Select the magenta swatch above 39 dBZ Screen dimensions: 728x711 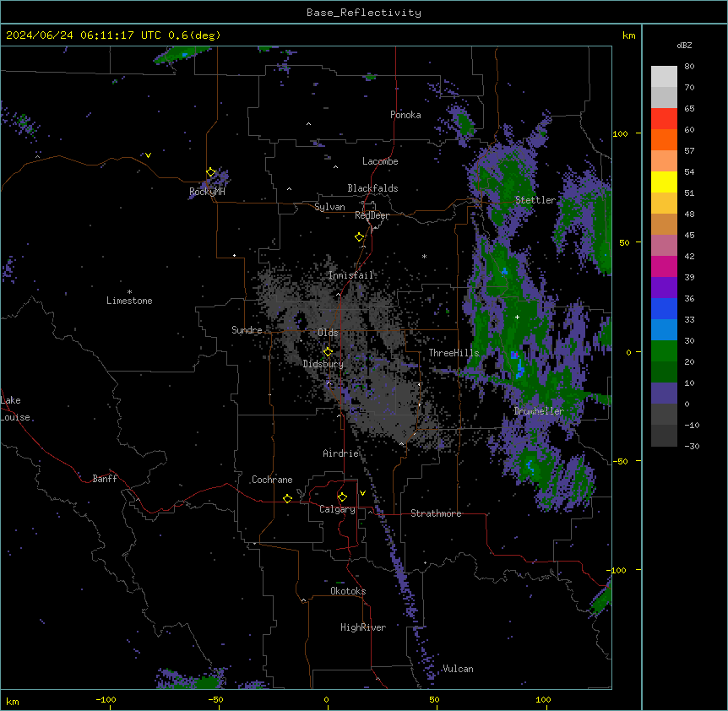pyautogui.click(x=664, y=266)
